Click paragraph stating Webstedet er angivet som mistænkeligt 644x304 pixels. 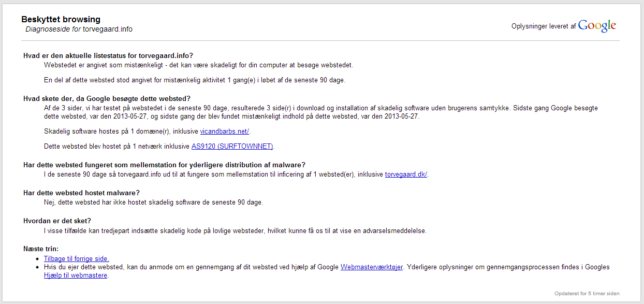click(198, 65)
